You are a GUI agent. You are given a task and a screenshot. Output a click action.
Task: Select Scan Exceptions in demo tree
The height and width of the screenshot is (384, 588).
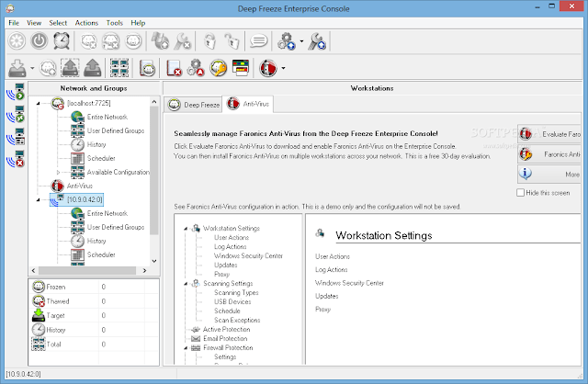(x=237, y=321)
